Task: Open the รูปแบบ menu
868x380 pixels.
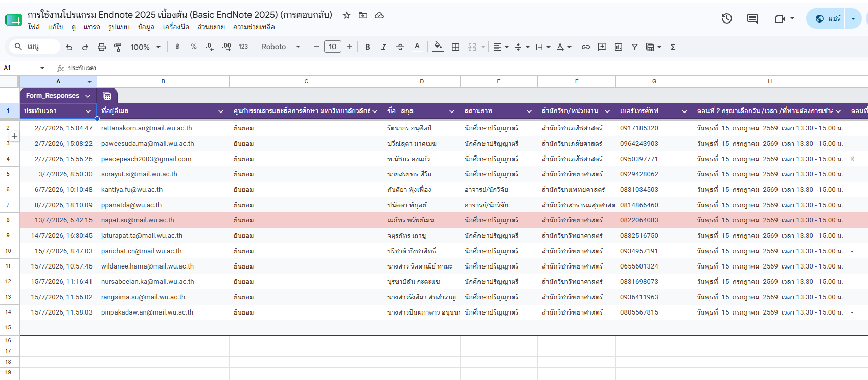Action: tap(119, 27)
